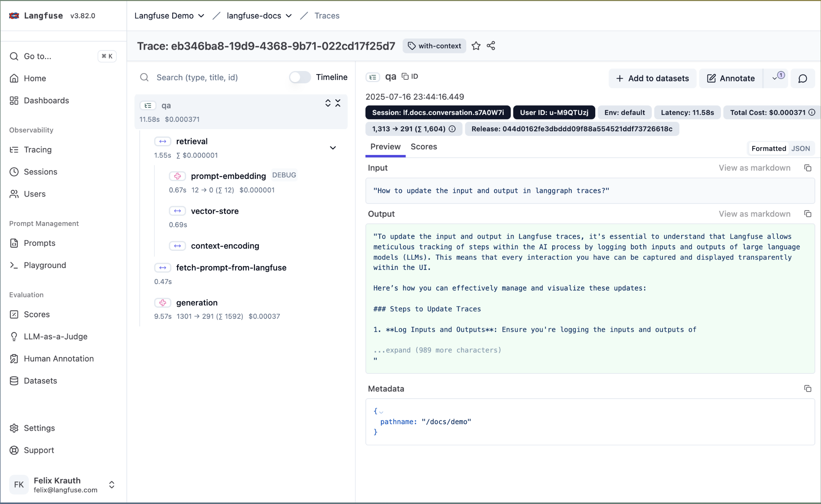Open the langfuse-docs project dropdown
This screenshot has width=821, height=504.
tap(289, 16)
